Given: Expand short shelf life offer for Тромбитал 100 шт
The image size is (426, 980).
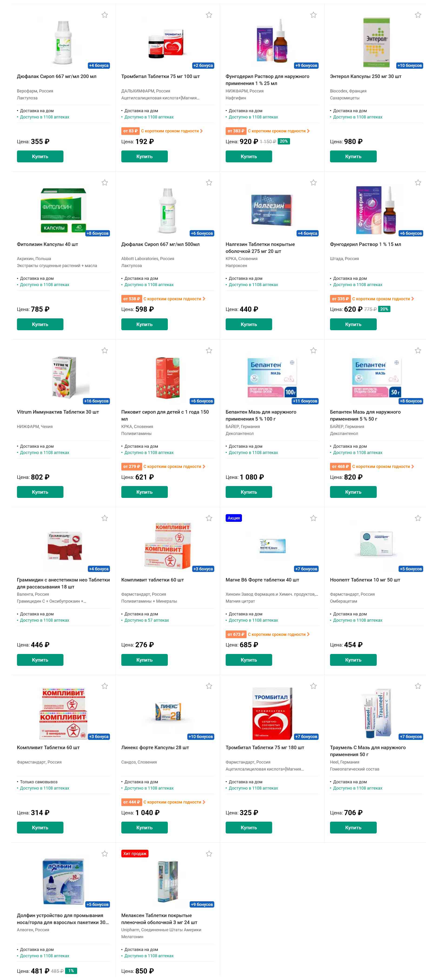Looking at the screenshot, I should [162, 131].
